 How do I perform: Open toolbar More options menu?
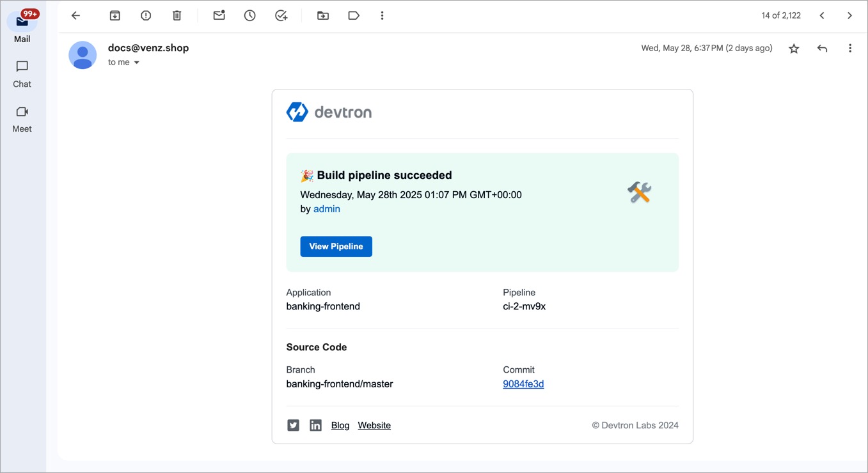tap(382, 16)
